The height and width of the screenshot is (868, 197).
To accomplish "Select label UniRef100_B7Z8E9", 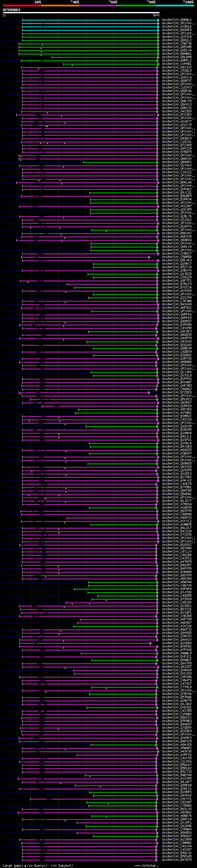I will point(177,392).
